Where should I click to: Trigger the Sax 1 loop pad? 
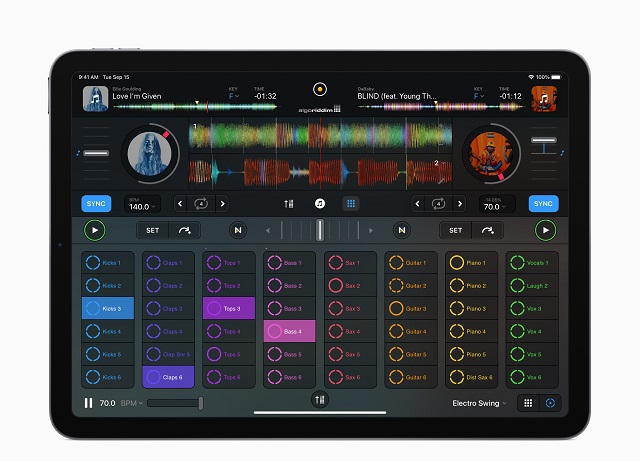point(350,263)
